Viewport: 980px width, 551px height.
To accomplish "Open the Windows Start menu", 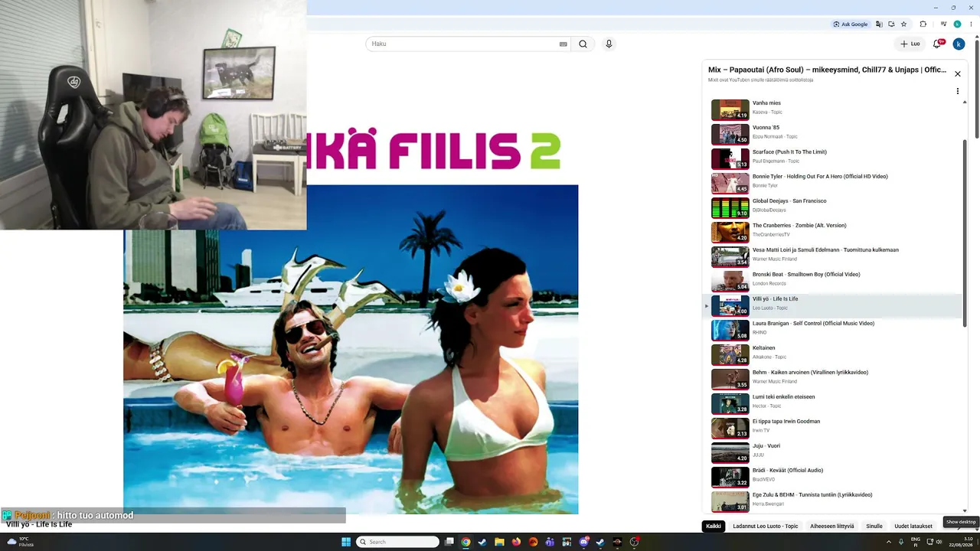I will pos(346,542).
